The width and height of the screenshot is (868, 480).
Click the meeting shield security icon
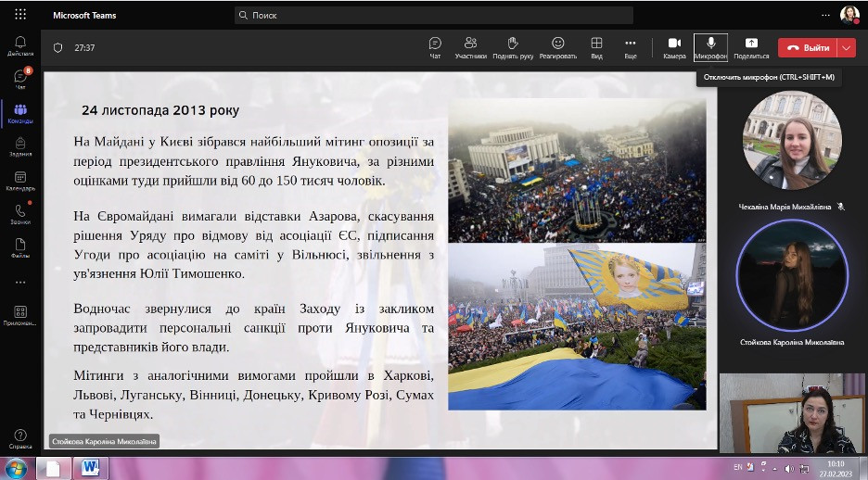57,48
